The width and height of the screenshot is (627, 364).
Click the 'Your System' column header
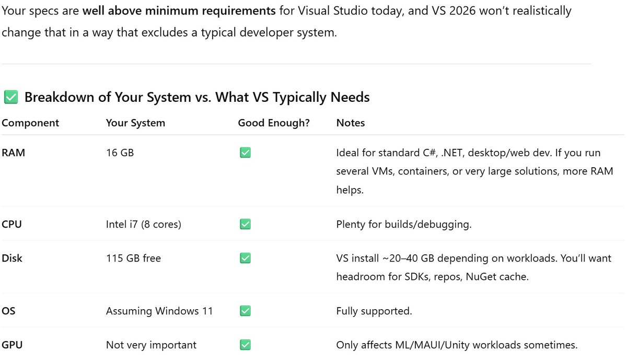[x=135, y=123]
